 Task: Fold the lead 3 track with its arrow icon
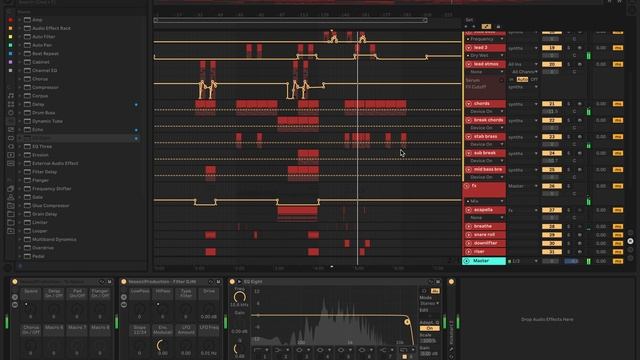click(x=469, y=48)
